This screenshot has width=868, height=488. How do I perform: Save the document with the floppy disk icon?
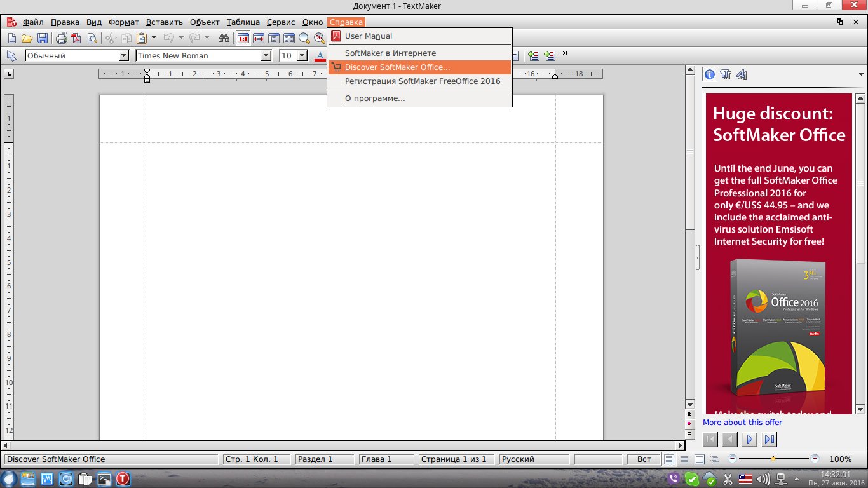tap(43, 38)
